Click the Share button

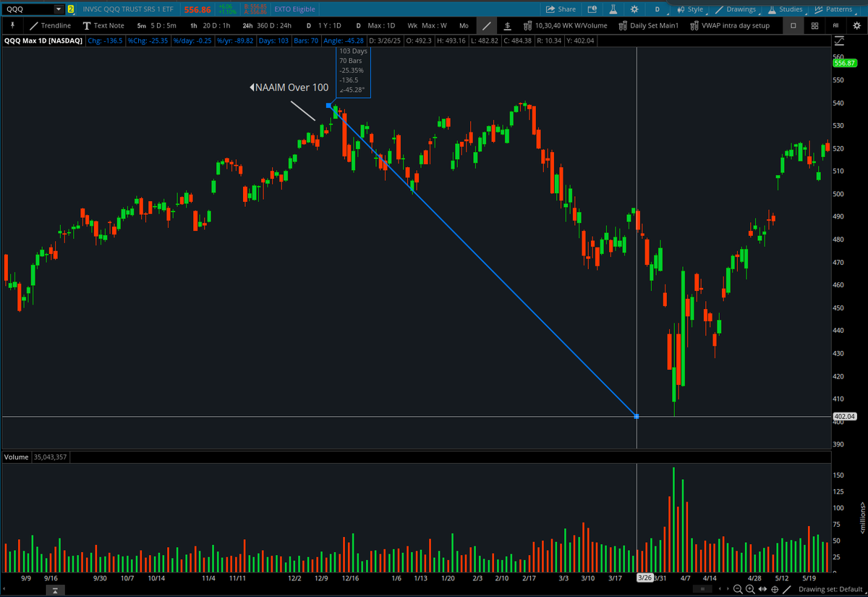coord(562,9)
